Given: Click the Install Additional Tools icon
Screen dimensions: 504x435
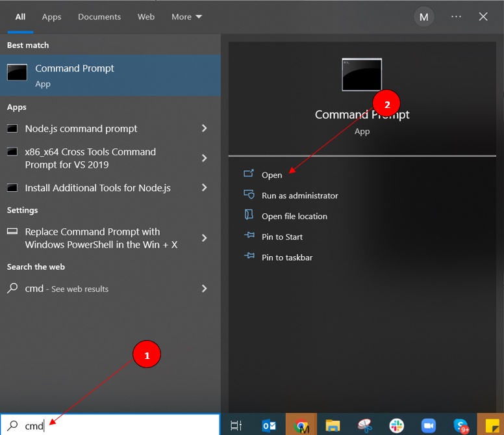Looking at the screenshot, I should tap(12, 187).
